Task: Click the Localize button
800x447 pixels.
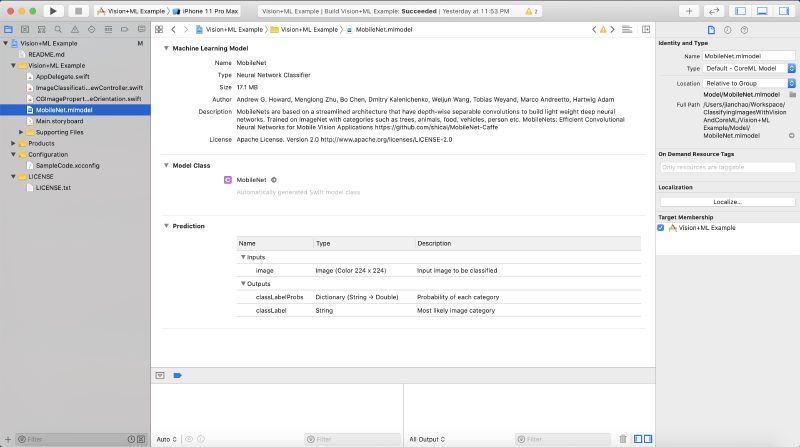Action: [728, 202]
